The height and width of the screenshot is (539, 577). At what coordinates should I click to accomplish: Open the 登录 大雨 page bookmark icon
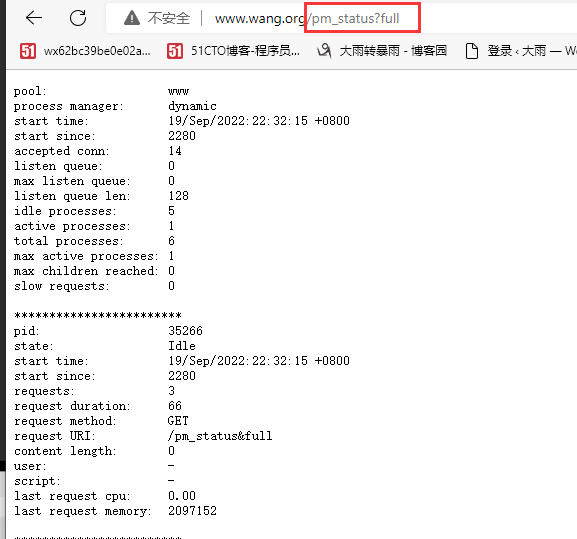[472, 51]
